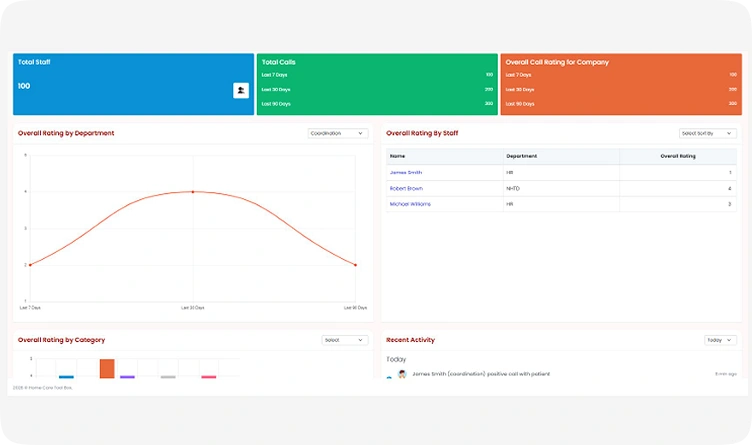This screenshot has height=445, width=752.
Task: Click the Total Staff value 100
Action: (24, 86)
